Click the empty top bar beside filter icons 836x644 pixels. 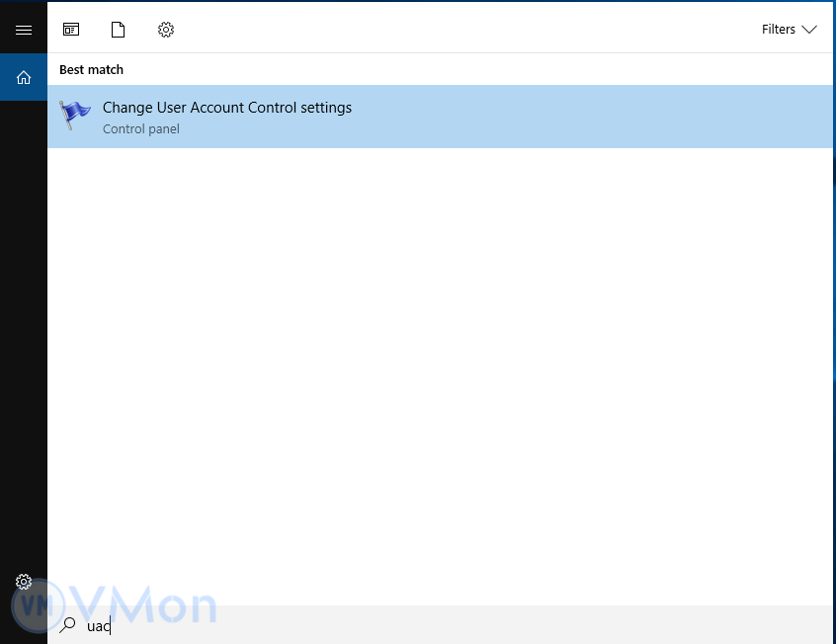[464, 30]
